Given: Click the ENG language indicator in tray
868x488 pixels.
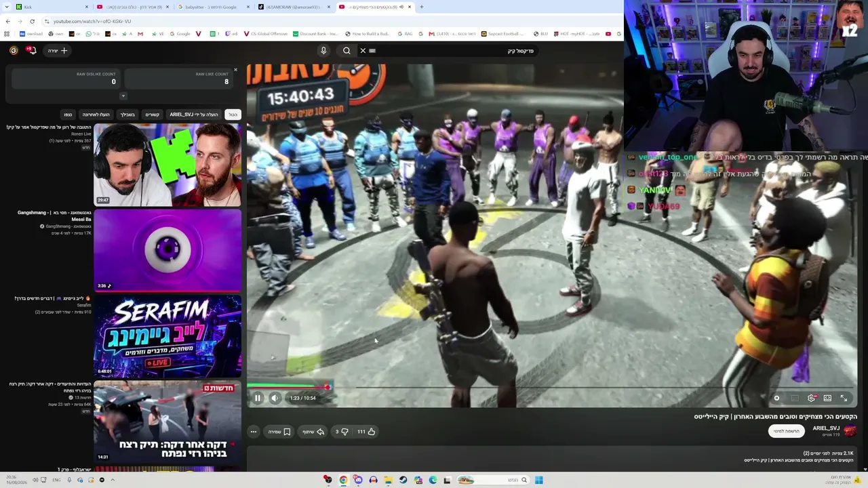Looking at the screenshot, I should click(x=56, y=480).
